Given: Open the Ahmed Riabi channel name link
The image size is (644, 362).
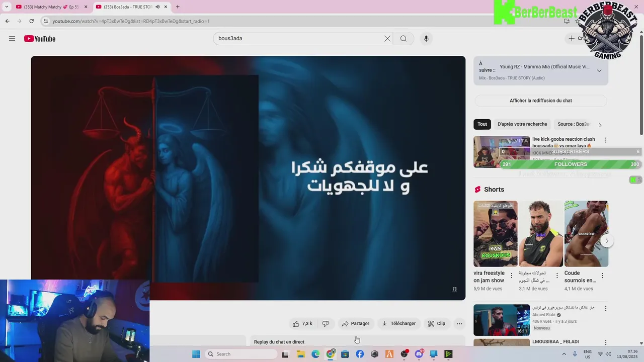Looking at the screenshot, I should tap(544, 315).
